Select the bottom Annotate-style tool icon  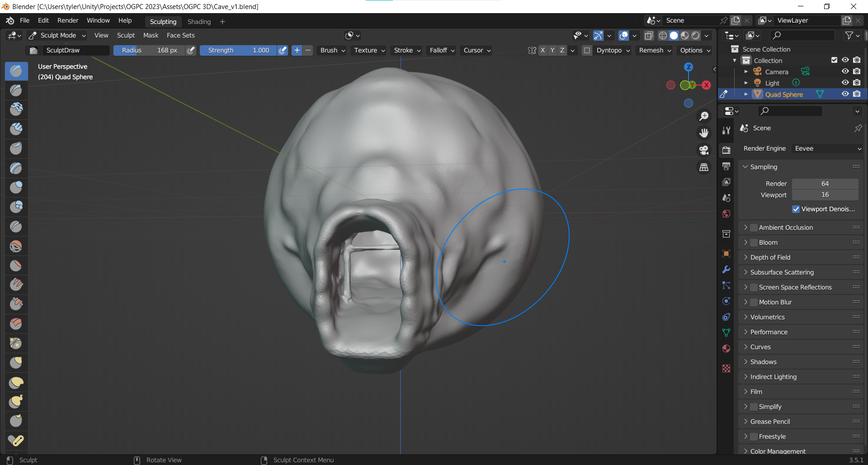point(16,440)
